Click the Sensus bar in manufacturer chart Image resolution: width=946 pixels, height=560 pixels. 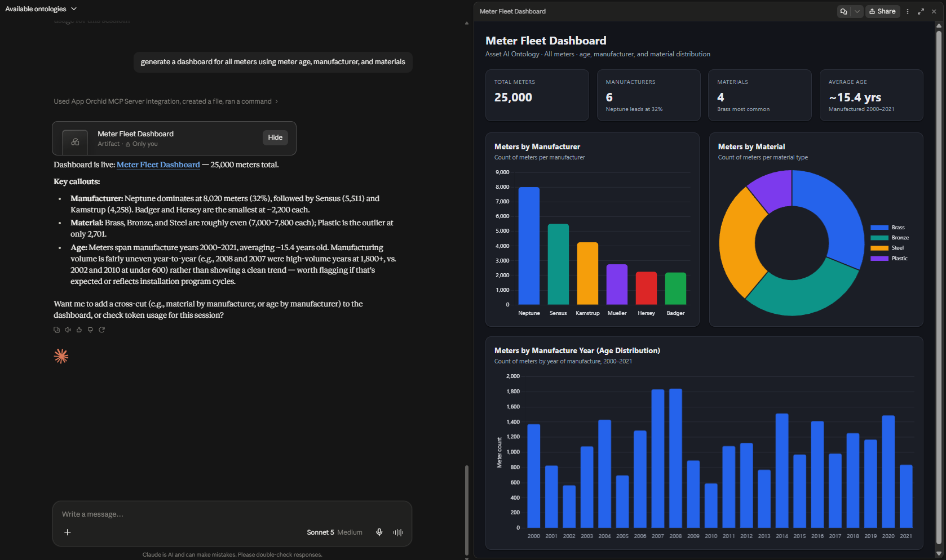coord(558,264)
